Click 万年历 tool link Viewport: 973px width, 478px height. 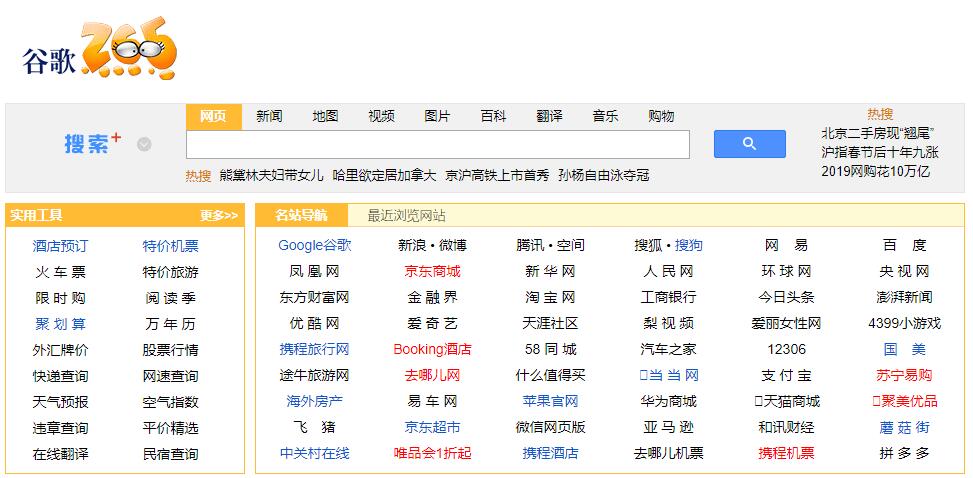(171, 324)
